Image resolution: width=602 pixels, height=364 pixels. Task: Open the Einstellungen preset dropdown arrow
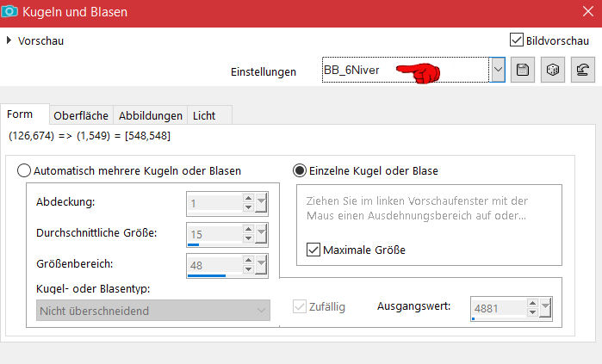click(x=497, y=71)
